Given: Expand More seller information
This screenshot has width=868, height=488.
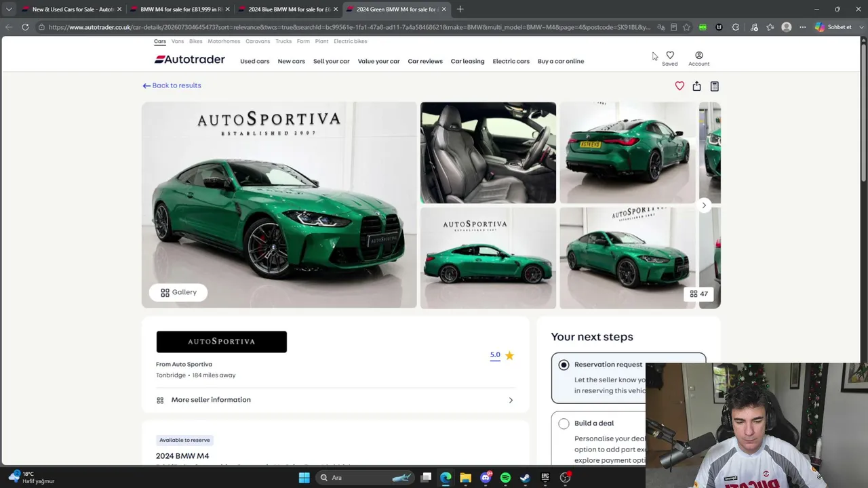Looking at the screenshot, I should (335, 400).
